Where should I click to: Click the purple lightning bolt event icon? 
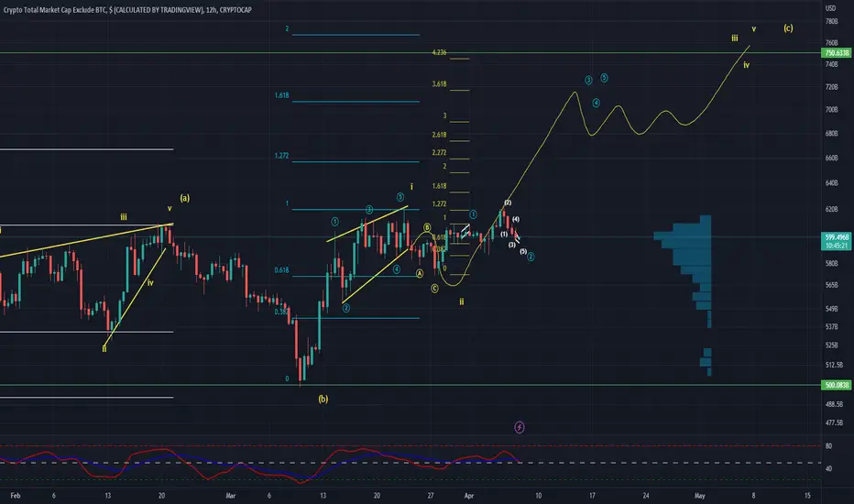click(x=519, y=427)
